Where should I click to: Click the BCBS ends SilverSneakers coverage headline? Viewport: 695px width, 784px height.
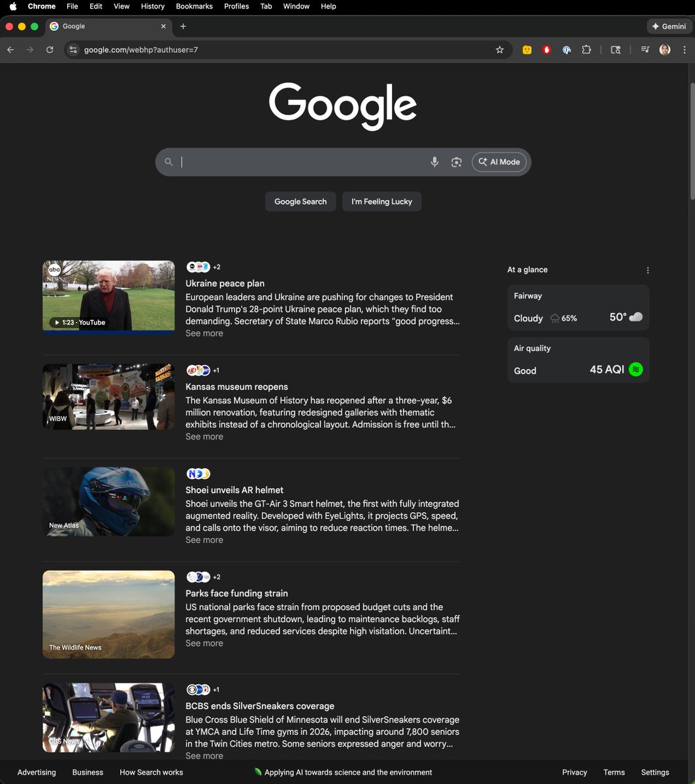point(259,706)
